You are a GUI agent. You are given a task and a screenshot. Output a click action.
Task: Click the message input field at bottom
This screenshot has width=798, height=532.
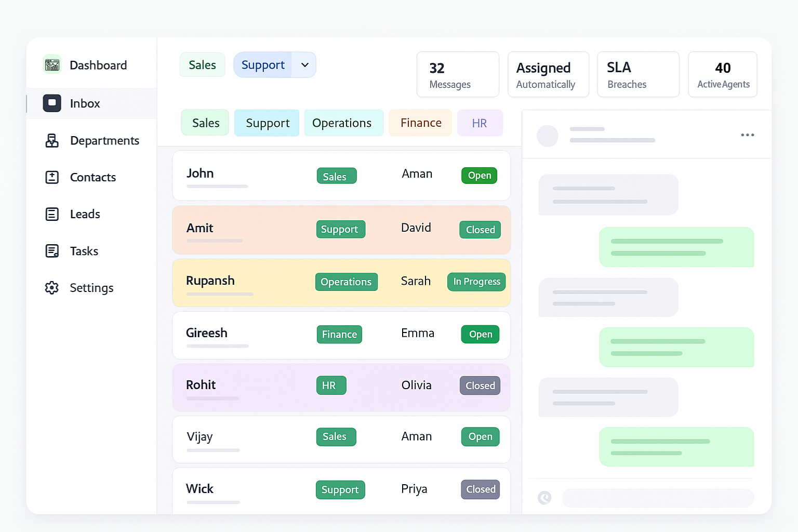[657, 498]
